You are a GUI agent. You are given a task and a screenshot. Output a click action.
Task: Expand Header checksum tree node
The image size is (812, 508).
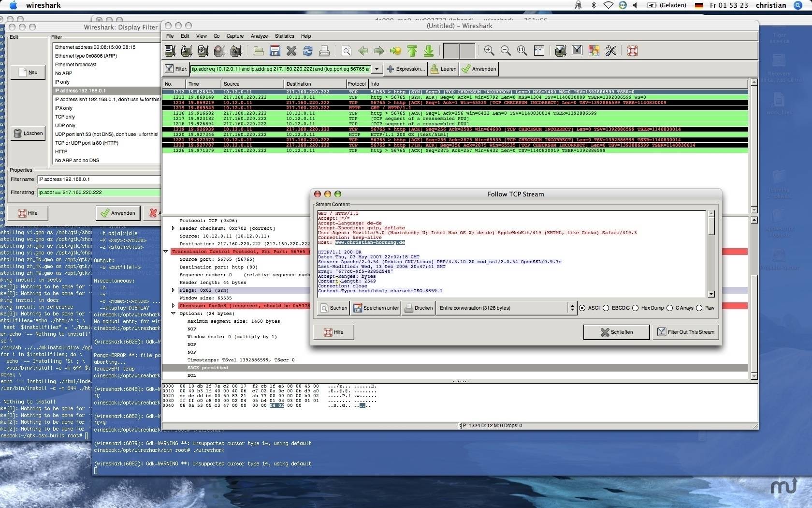173,228
